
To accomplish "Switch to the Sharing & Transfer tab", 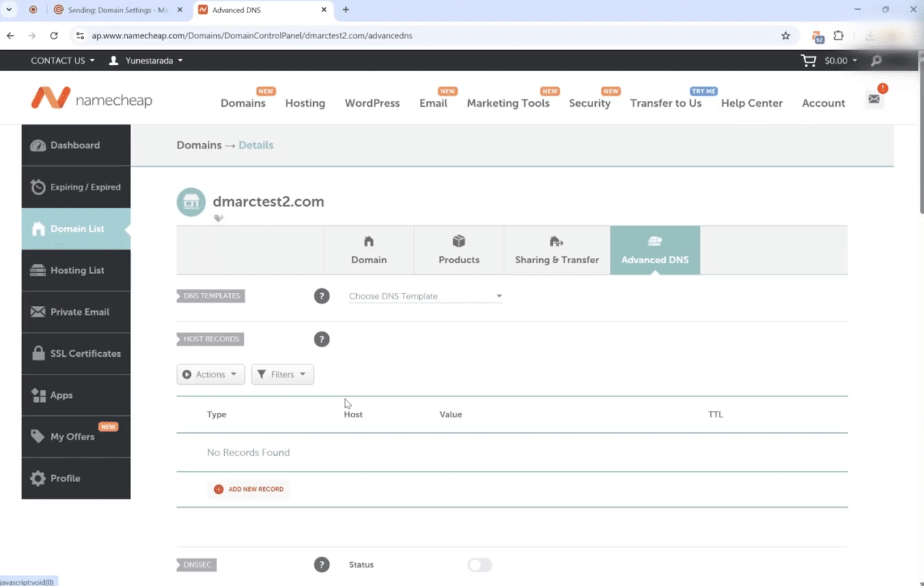I will click(x=557, y=250).
